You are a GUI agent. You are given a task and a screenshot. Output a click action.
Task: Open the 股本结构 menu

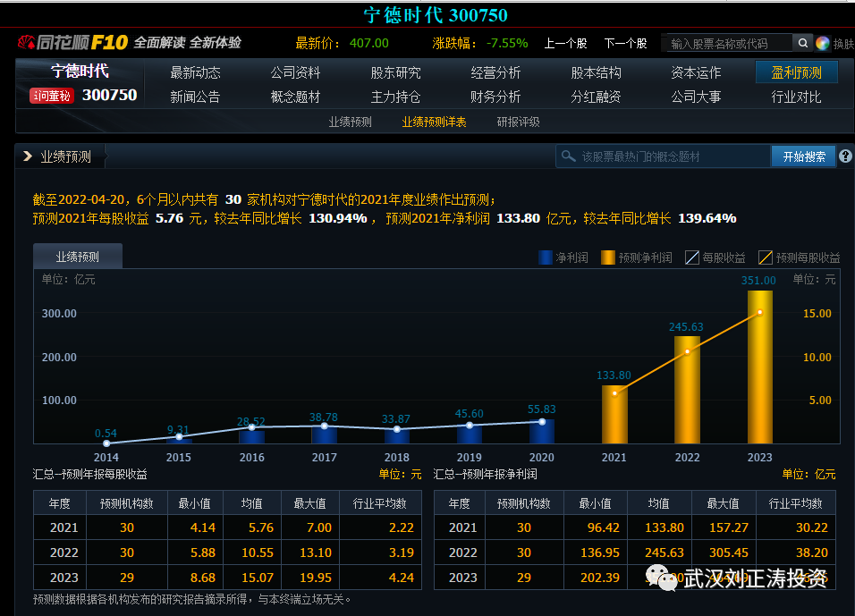596,72
